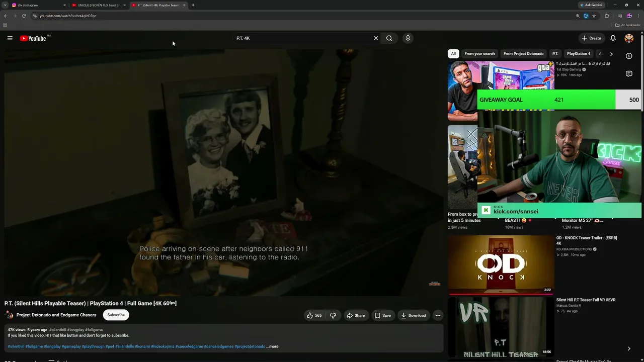Open the comments panel icon on right sidebar

(629, 74)
